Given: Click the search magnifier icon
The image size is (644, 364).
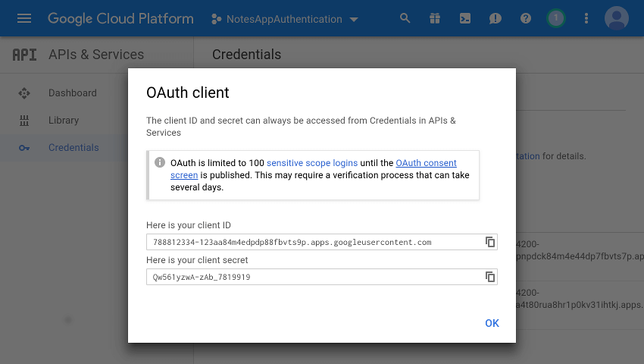Looking at the screenshot, I should click(x=405, y=18).
